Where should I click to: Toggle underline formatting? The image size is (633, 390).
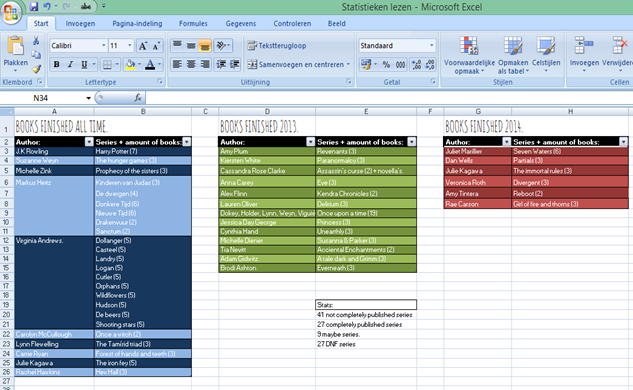pyautogui.click(x=84, y=65)
